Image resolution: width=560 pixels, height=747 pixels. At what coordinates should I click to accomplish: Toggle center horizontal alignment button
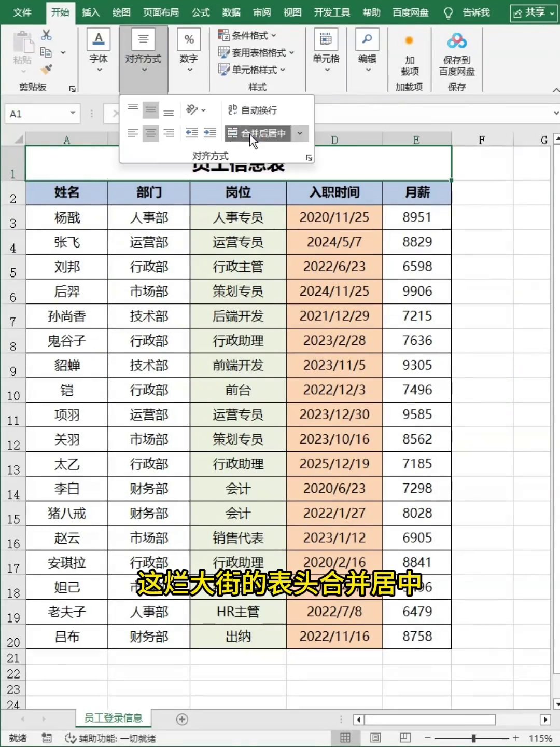(x=150, y=133)
